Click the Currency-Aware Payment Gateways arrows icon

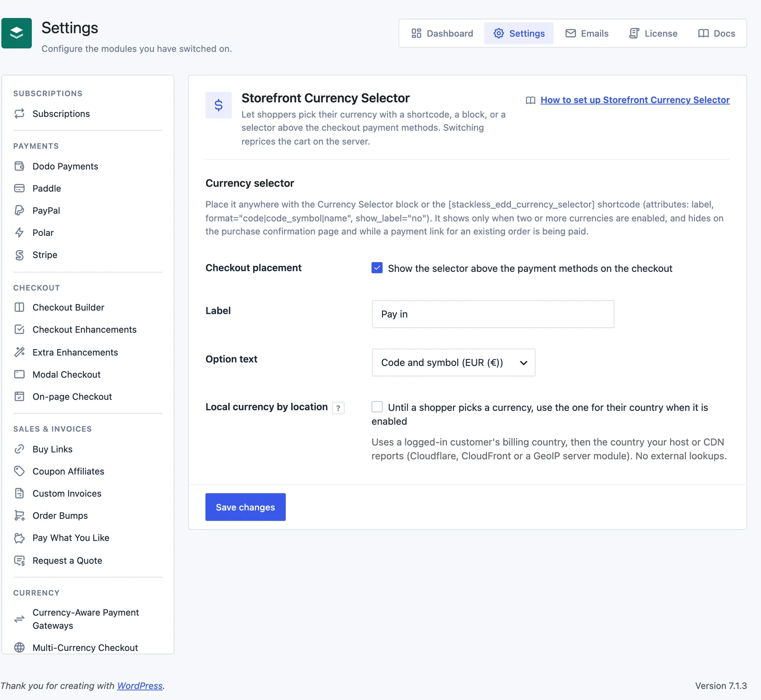pyautogui.click(x=20, y=619)
